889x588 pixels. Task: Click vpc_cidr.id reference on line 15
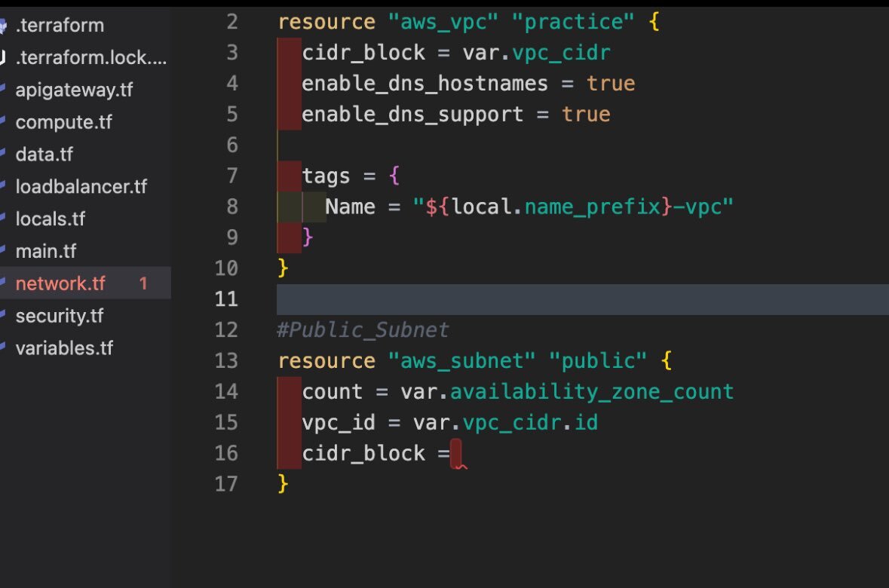click(x=530, y=423)
